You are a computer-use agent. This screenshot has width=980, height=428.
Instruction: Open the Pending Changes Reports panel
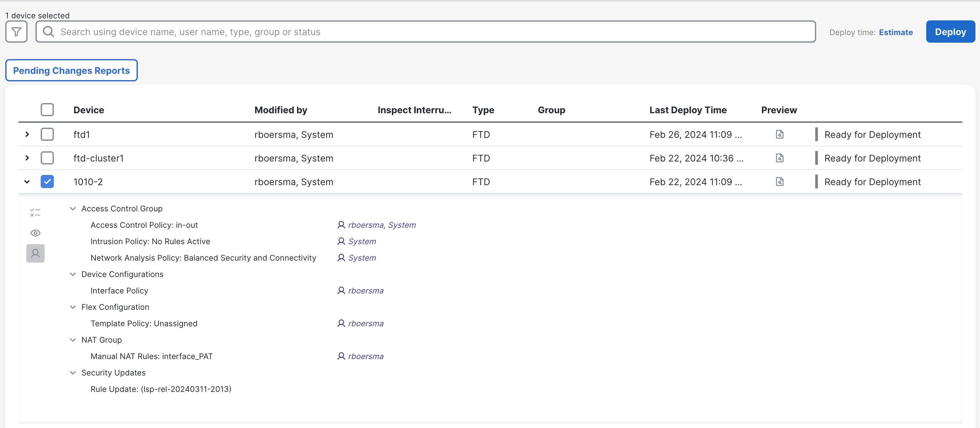coord(72,70)
